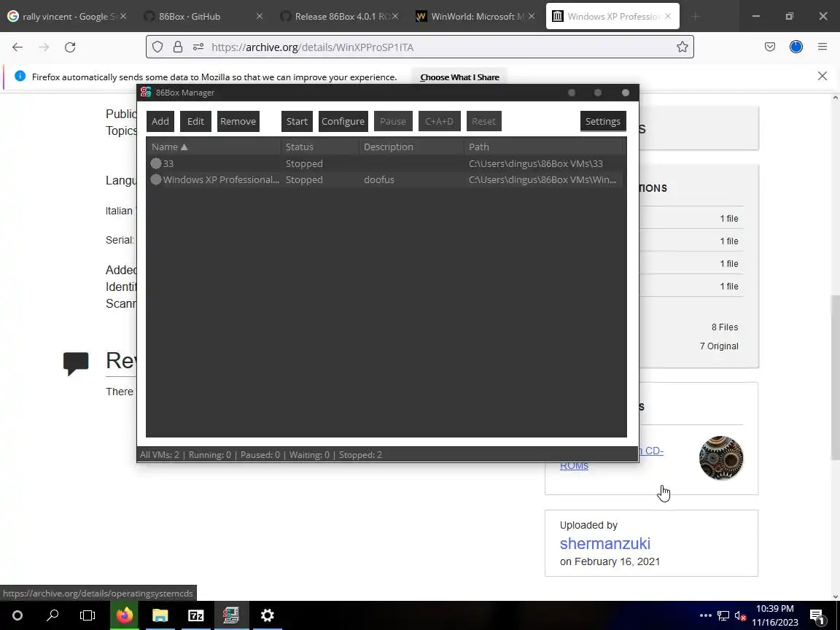Click the reviews speech bubble icon

tap(76, 363)
